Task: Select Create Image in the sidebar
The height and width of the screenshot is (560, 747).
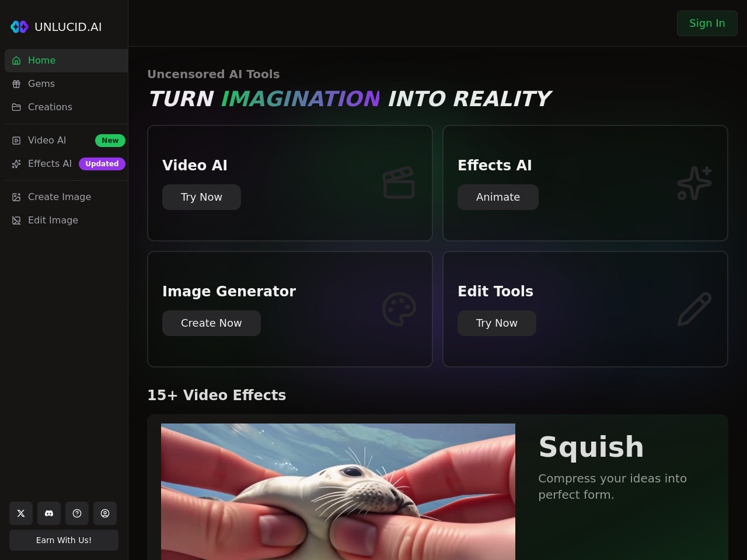Action: (x=67, y=197)
